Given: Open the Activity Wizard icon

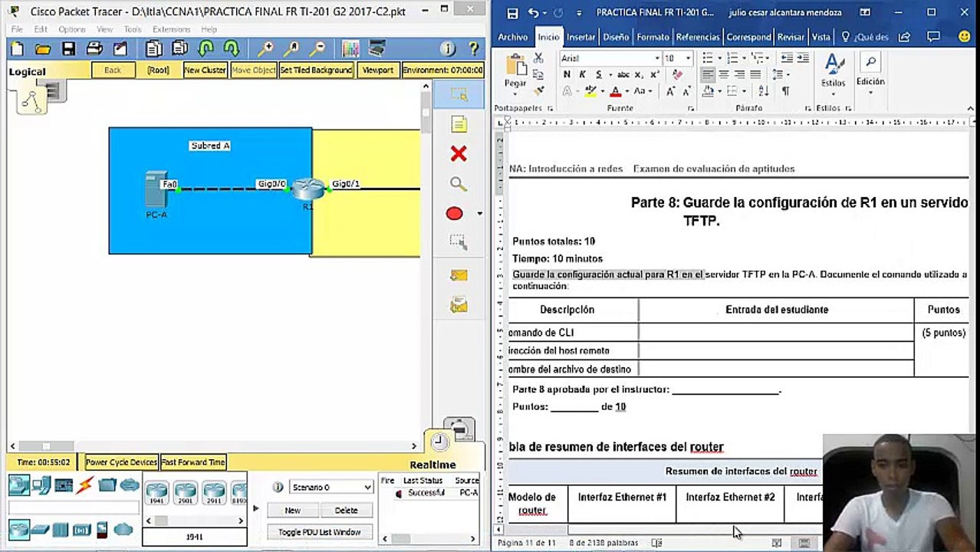Looking at the screenshot, I should 120,49.
